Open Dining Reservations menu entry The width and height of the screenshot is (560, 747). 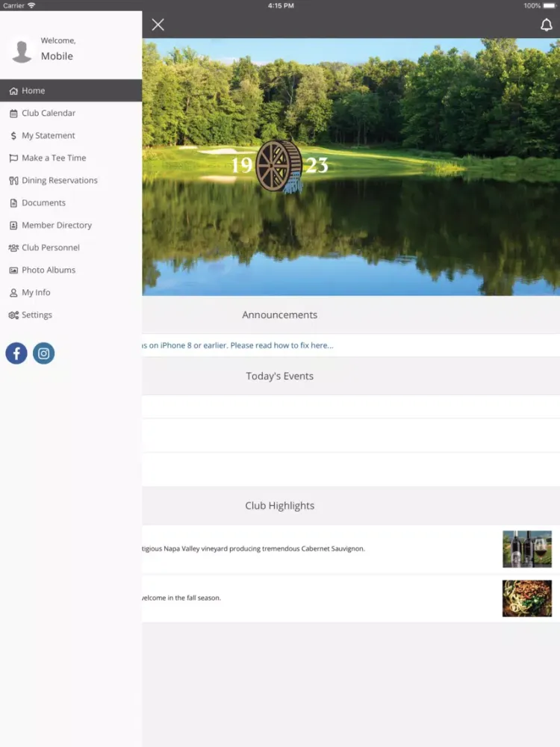[71, 180]
